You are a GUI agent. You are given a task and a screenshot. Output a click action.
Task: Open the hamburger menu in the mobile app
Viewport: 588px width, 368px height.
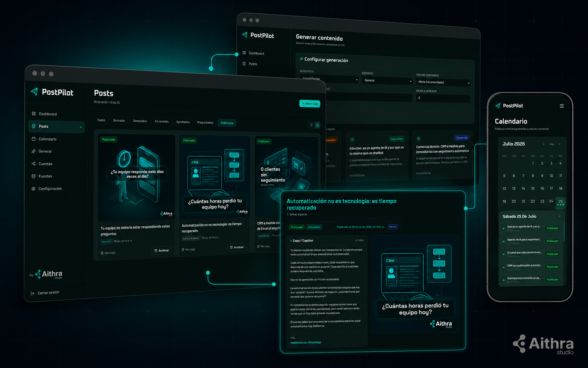click(x=562, y=106)
